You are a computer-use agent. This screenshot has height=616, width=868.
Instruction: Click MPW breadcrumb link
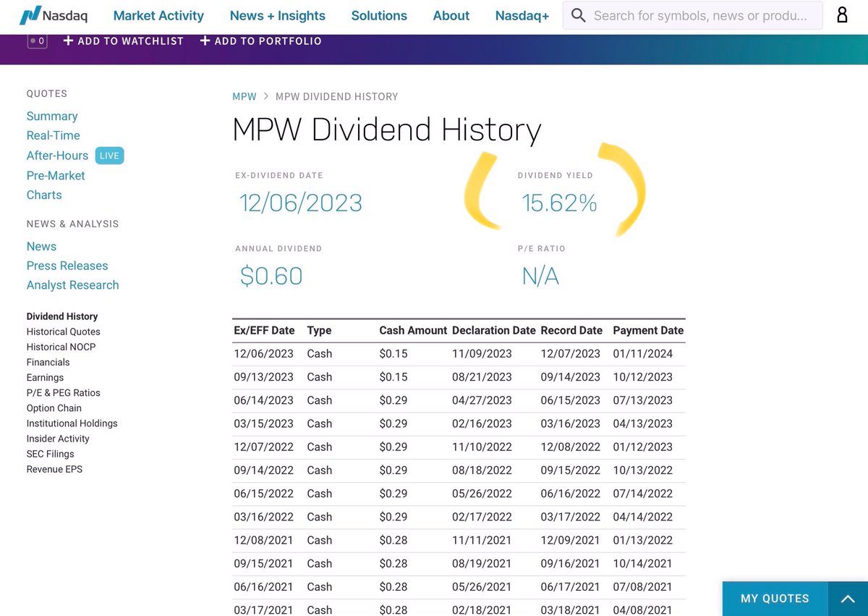click(x=244, y=96)
